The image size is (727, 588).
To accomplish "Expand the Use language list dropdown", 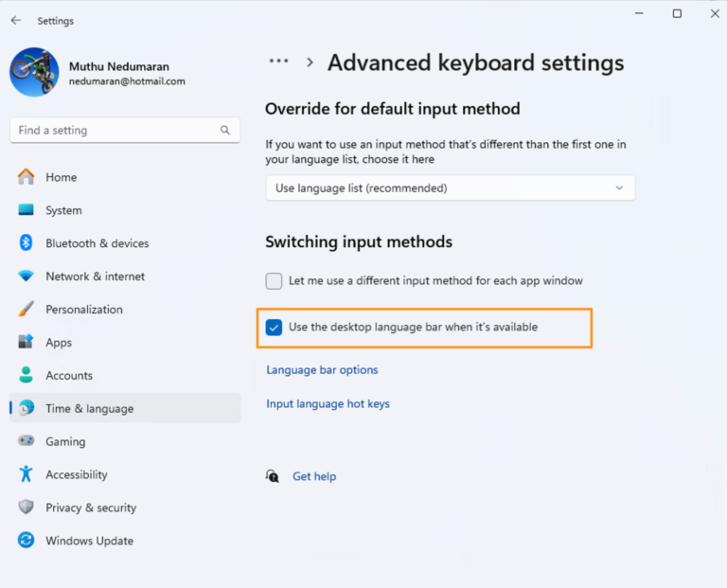I will (x=450, y=188).
